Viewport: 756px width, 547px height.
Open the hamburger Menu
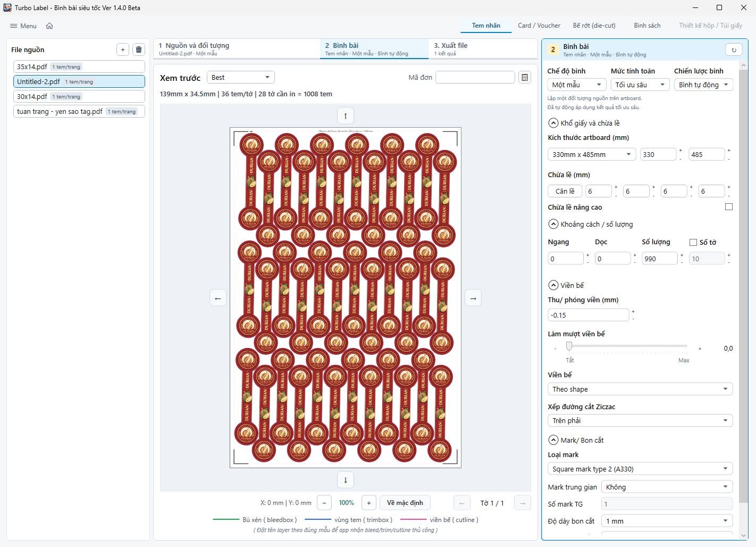[x=23, y=26]
